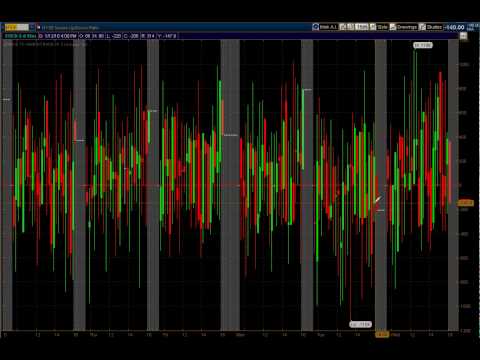
Task: Open the symbol selector dropdown arrow
Action: [x=32, y=27]
